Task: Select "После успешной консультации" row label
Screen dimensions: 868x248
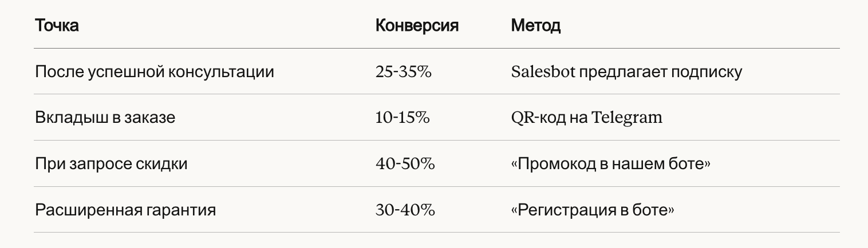Action: click(154, 72)
